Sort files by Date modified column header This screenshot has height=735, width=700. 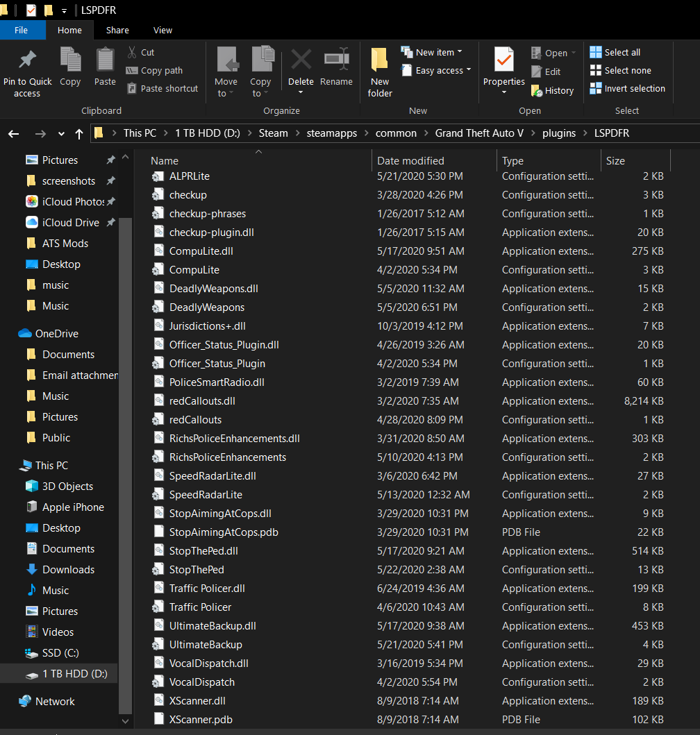click(x=410, y=161)
